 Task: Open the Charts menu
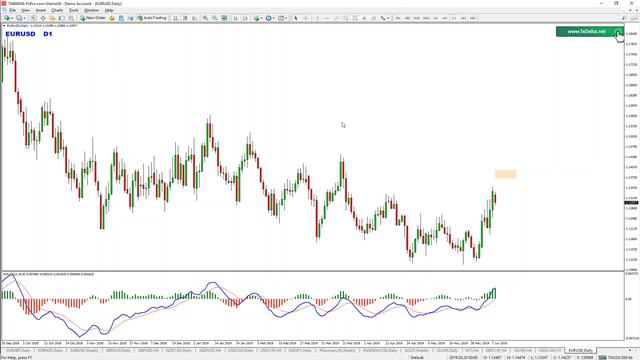[57, 10]
